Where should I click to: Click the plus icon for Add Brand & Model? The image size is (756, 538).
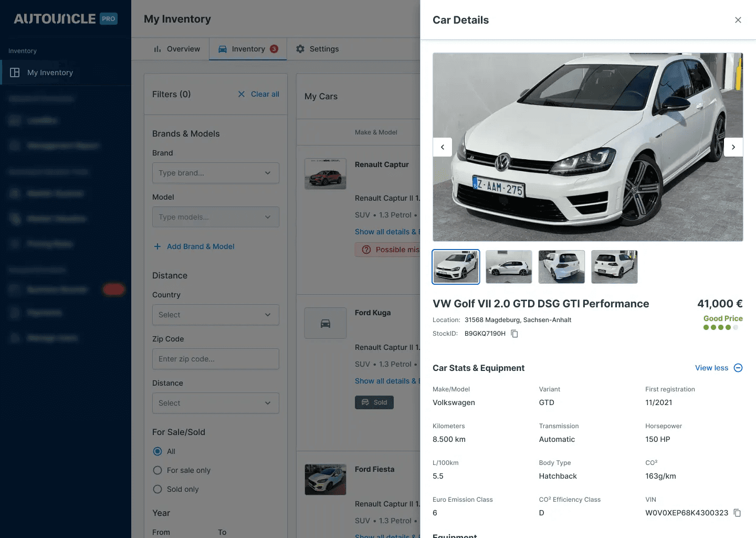point(157,246)
